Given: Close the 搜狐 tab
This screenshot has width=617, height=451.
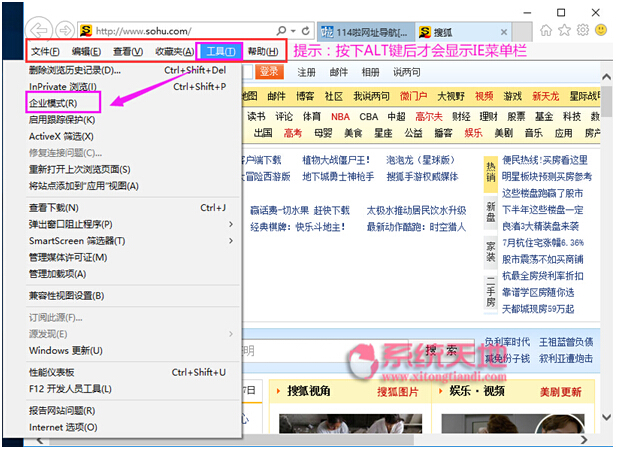Looking at the screenshot, I should pyautogui.click(x=506, y=30).
